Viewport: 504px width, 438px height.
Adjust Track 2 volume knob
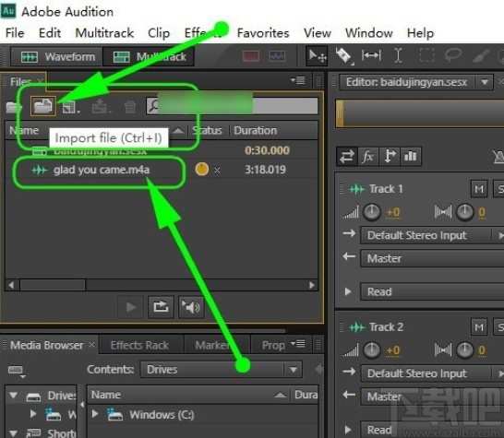point(372,350)
